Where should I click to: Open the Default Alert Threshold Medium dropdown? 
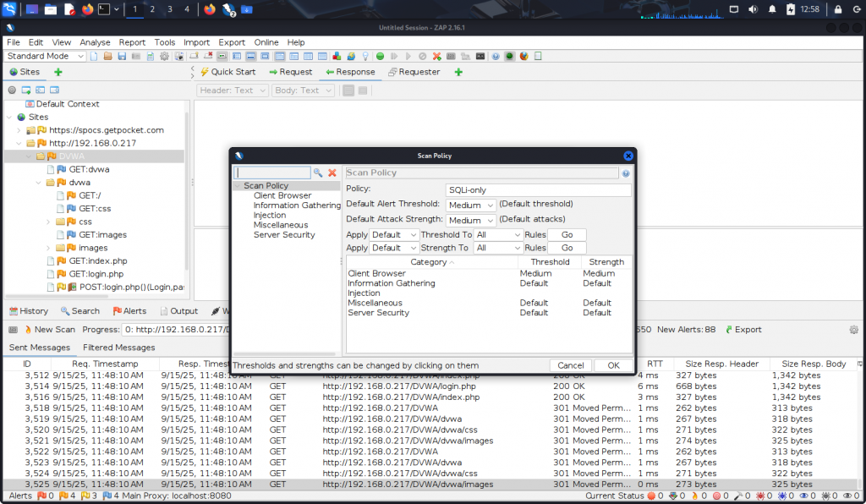pyautogui.click(x=470, y=205)
